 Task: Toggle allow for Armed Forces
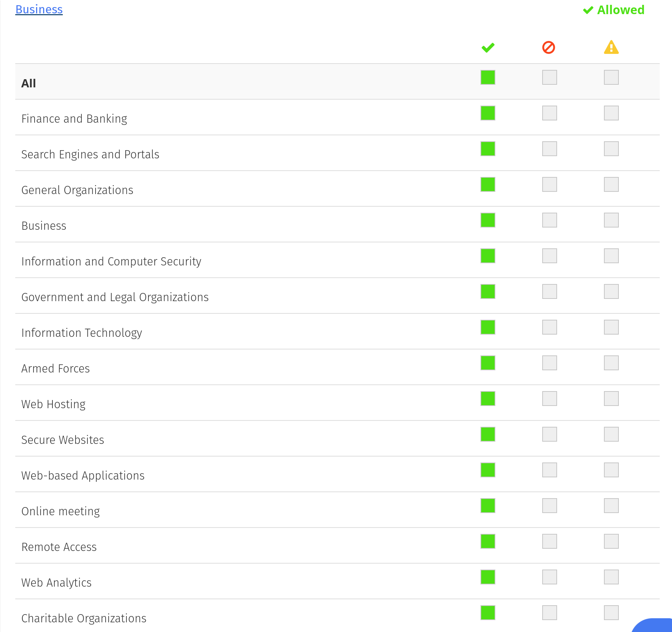[x=488, y=363]
